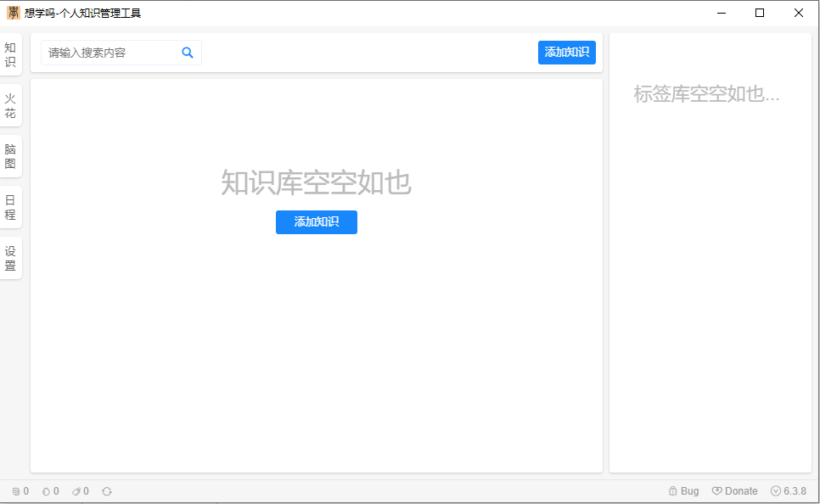Minimize the 想学吗 window
Screen dimensions: 820x504
pos(722,13)
